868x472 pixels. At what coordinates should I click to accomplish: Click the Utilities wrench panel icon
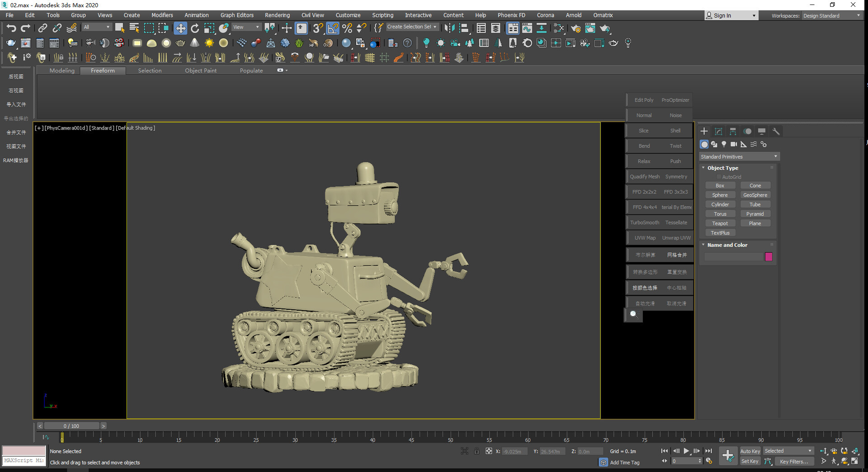(776, 131)
